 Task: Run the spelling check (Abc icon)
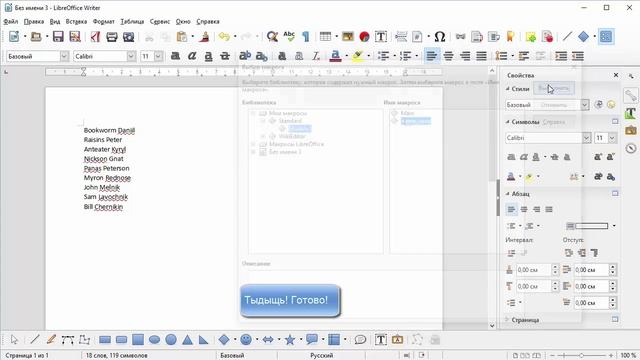tap(289, 37)
